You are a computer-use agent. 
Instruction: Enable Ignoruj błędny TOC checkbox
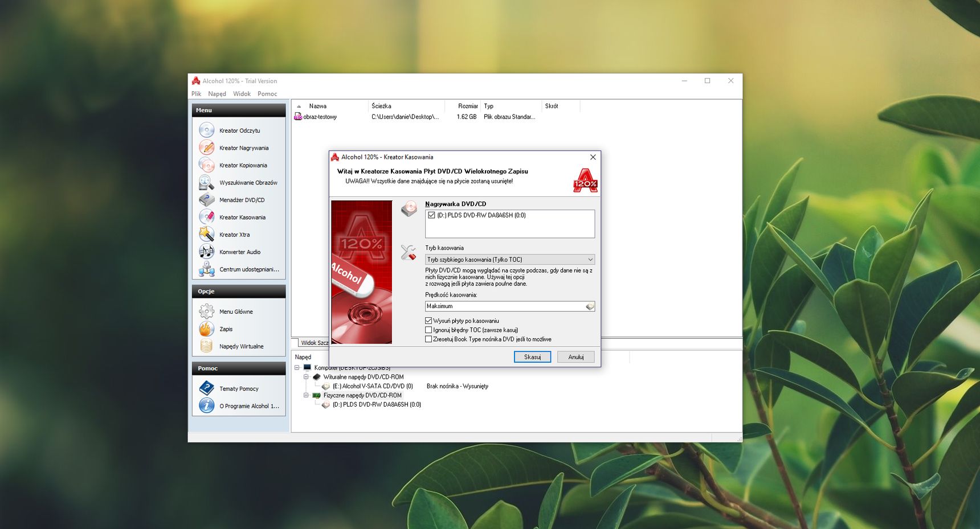coord(428,330)
